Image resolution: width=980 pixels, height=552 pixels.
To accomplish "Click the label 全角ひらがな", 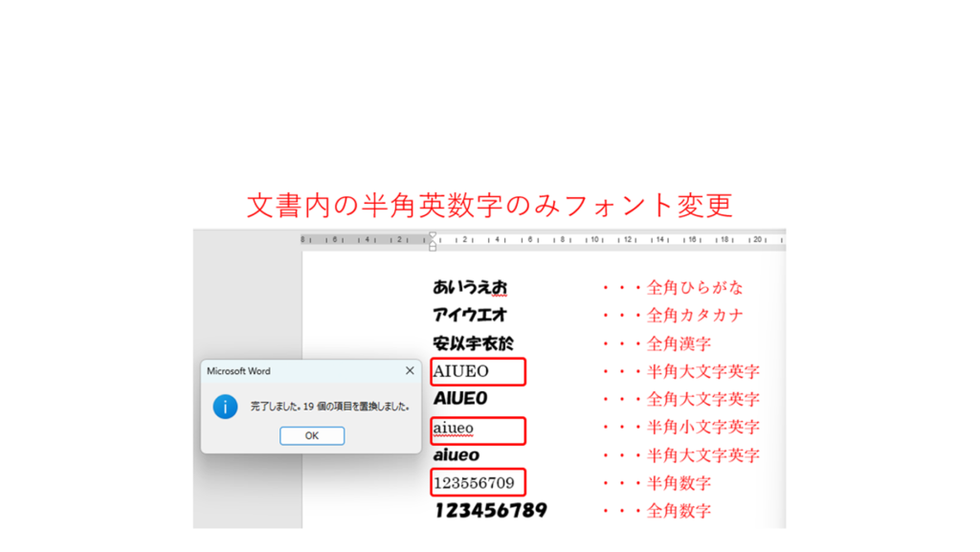I will (695, 287).
